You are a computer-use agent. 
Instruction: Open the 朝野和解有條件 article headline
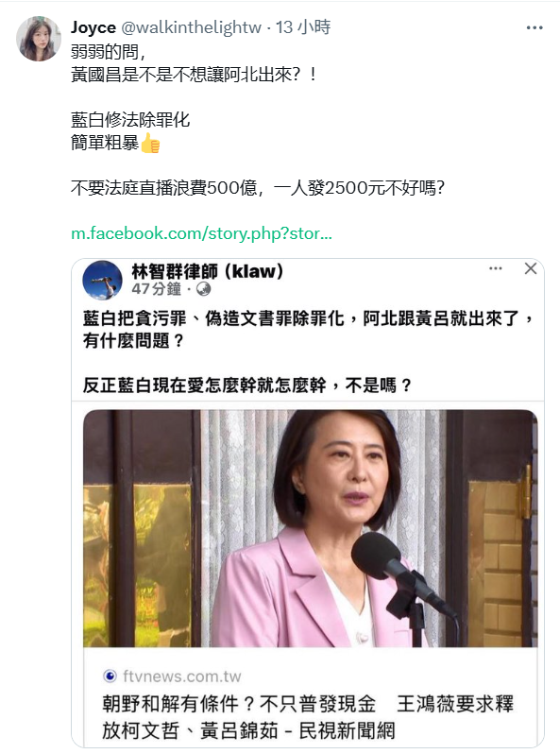[x=308, y=717]
